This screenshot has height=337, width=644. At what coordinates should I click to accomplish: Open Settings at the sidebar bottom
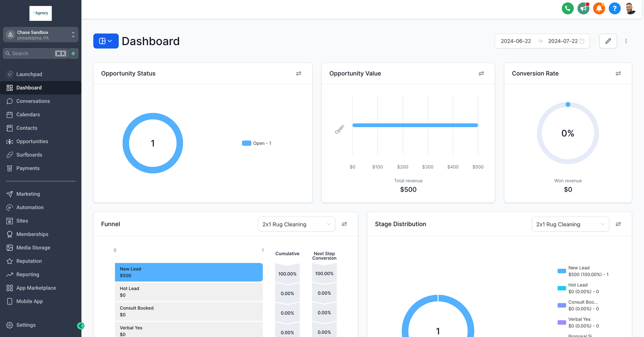26,325
